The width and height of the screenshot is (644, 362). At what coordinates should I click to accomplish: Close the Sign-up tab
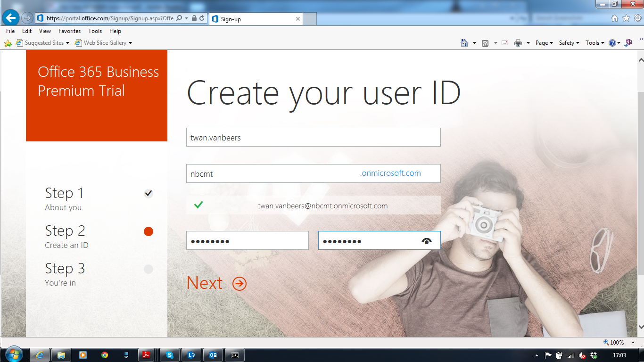(298, 19)
